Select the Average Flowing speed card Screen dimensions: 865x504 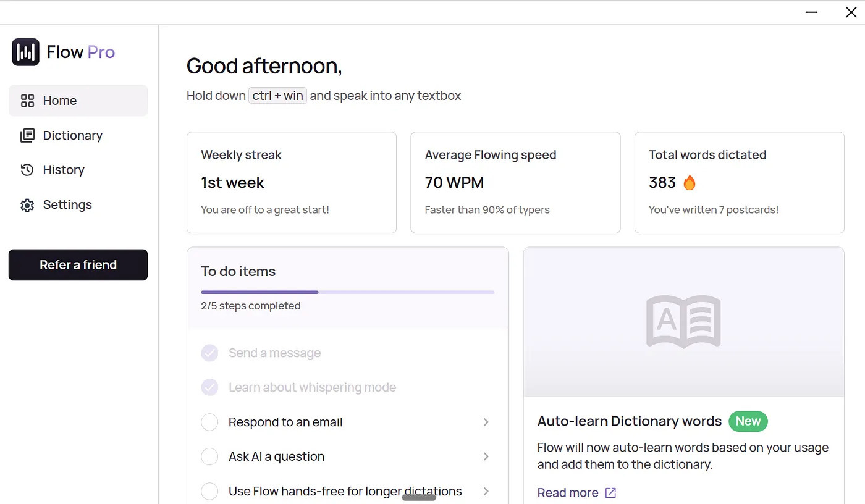(515, 182)
